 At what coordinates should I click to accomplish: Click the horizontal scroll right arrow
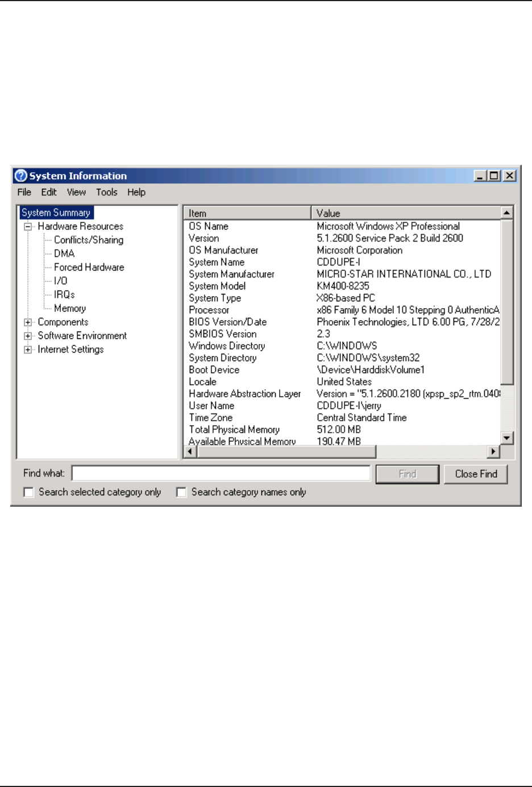494,452
